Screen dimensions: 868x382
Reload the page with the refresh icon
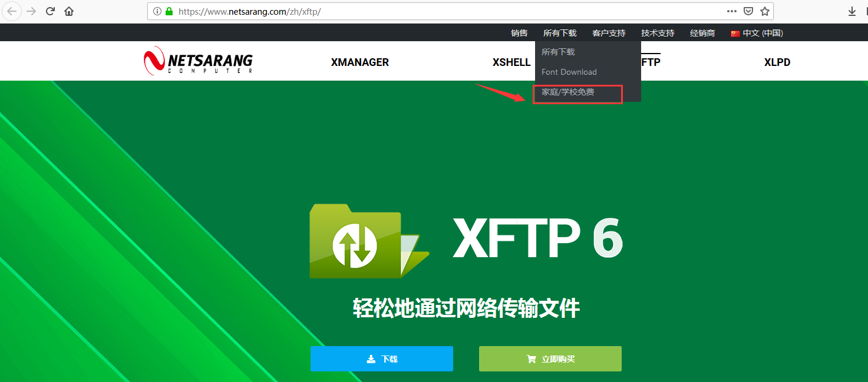tap(51, 11)
